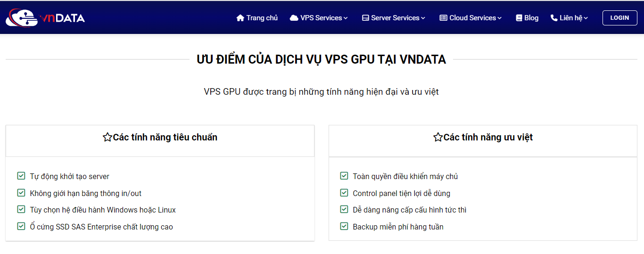This screenshot has height=254, width=644.
Task: Expand the Server Services dropdown chevron
Action: (423, 18)
